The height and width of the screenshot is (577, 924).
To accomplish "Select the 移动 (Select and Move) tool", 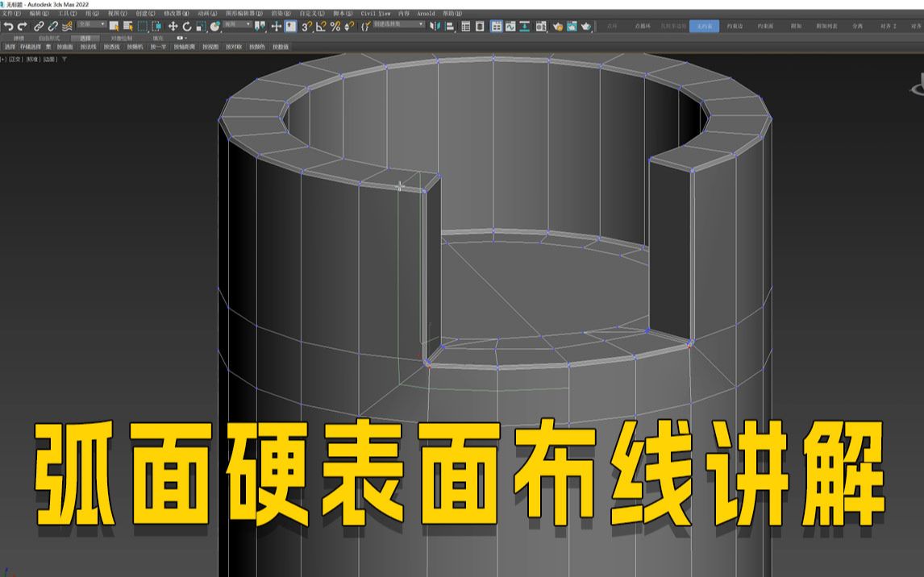I will tap(173, 27).
